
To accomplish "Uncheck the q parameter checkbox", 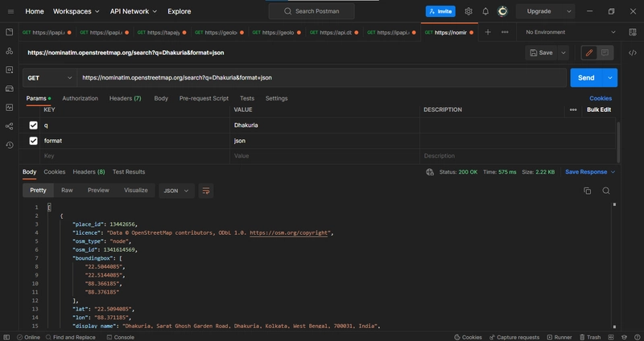I will pos(33,125).
